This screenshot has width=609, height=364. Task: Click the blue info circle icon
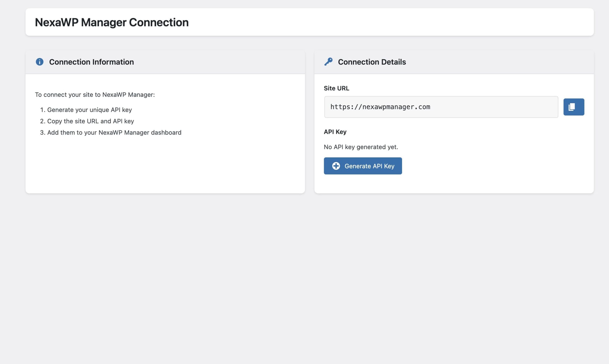pos(39,62)
